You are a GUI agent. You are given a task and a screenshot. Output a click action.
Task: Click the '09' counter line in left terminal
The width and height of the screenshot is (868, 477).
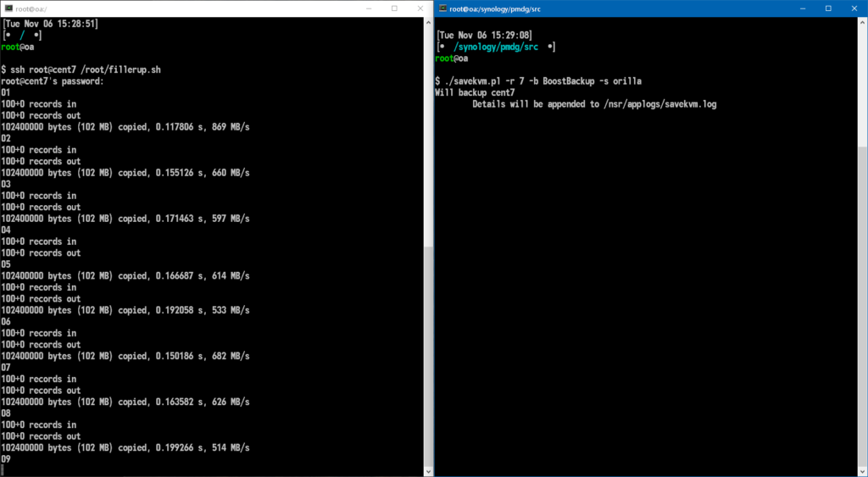(6, 458)
